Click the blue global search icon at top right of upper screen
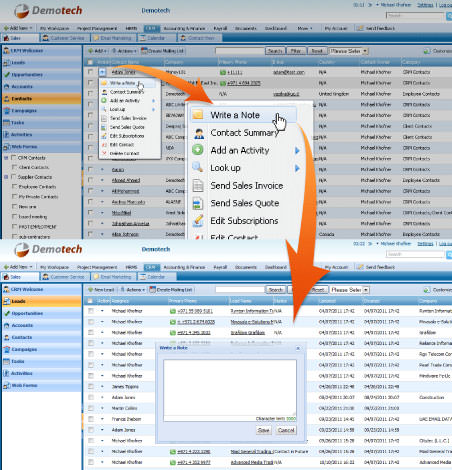Image resolution: width=452 pixels, height=470 pixels. pyautogui.click(x=449, y=16)
